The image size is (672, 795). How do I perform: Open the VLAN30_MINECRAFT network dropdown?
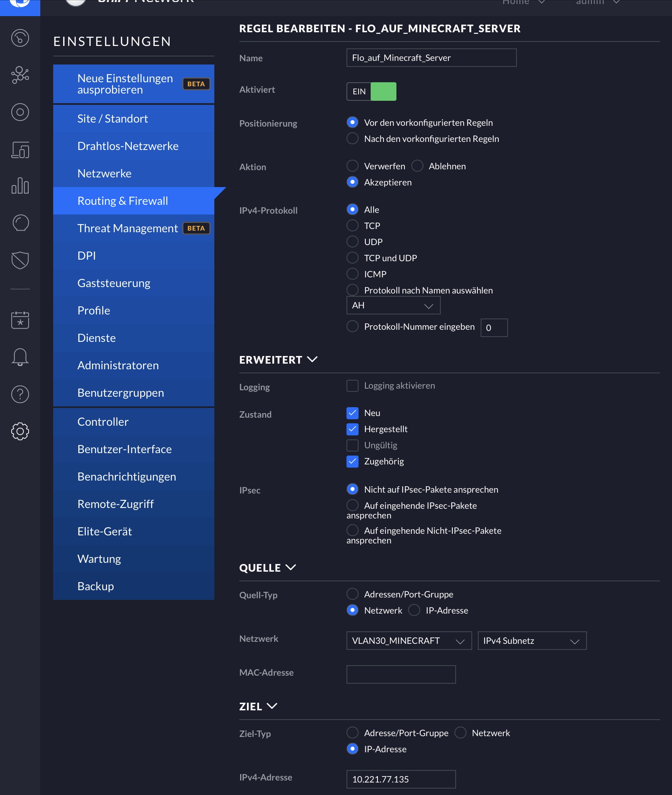(409, 641)
